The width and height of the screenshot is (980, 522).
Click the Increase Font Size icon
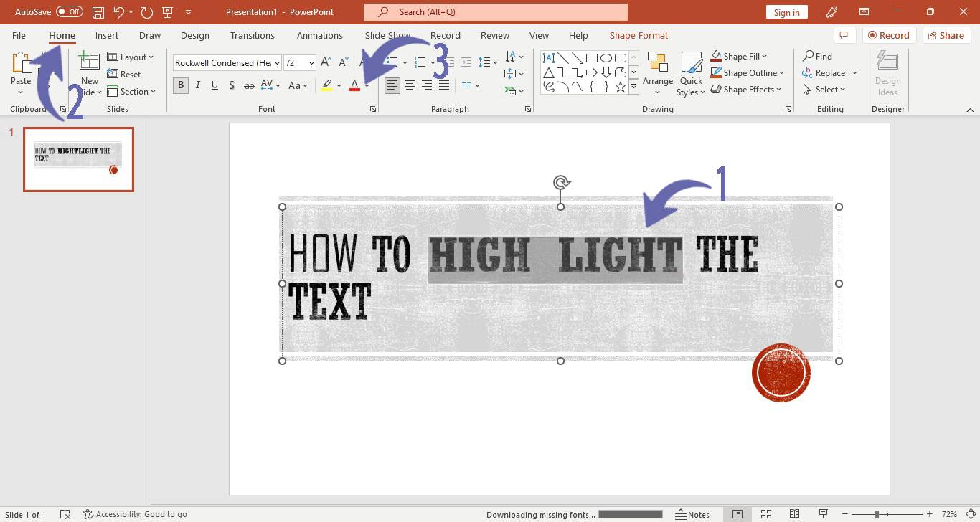pyautogui.click(x=326, y=63)
